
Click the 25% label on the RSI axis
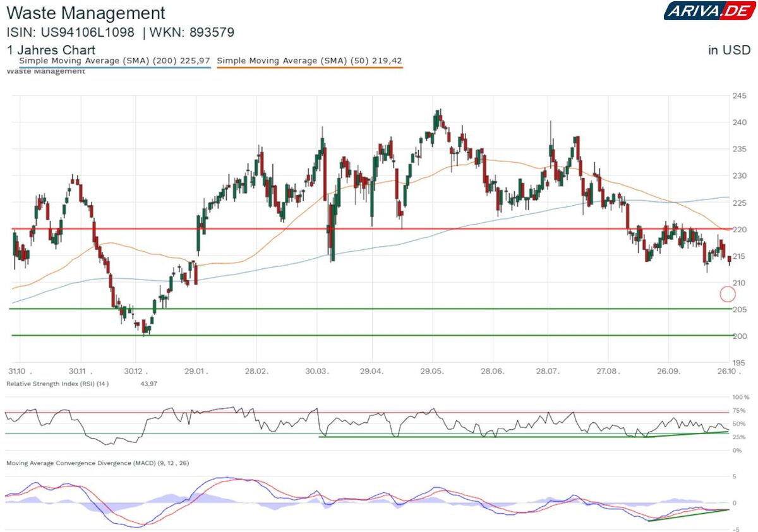(x=740, y=437)
